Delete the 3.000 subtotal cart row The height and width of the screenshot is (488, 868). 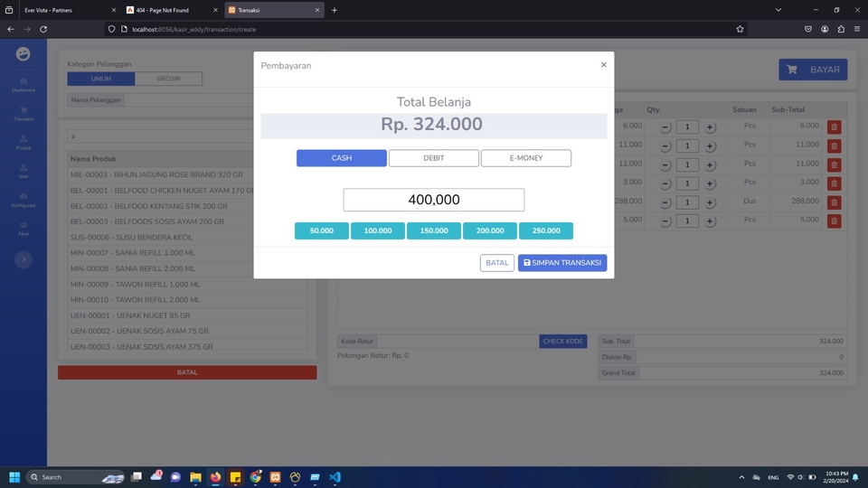click(834, 183)
